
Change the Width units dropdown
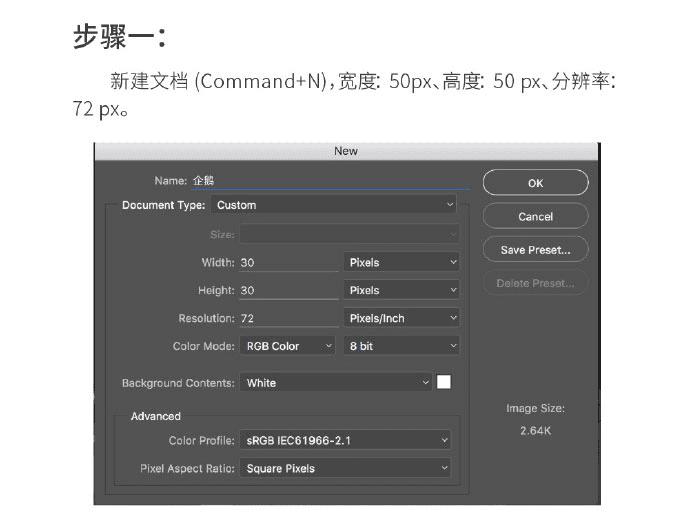coord(401,263)
